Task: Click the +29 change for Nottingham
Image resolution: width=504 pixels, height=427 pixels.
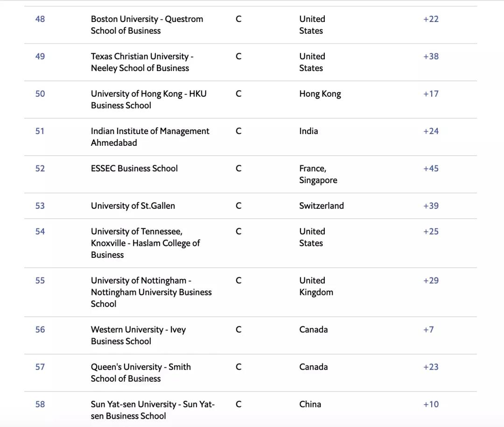Action: pyautogui.click(x=431, y=281)
